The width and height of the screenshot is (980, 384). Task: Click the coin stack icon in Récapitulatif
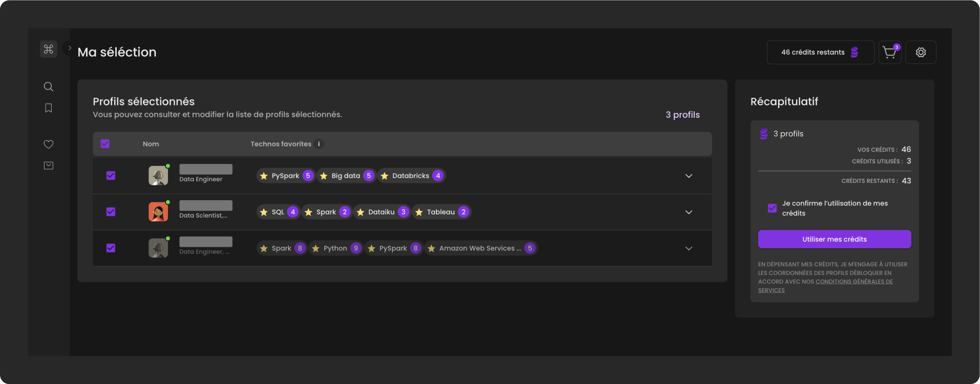point(764,134)
